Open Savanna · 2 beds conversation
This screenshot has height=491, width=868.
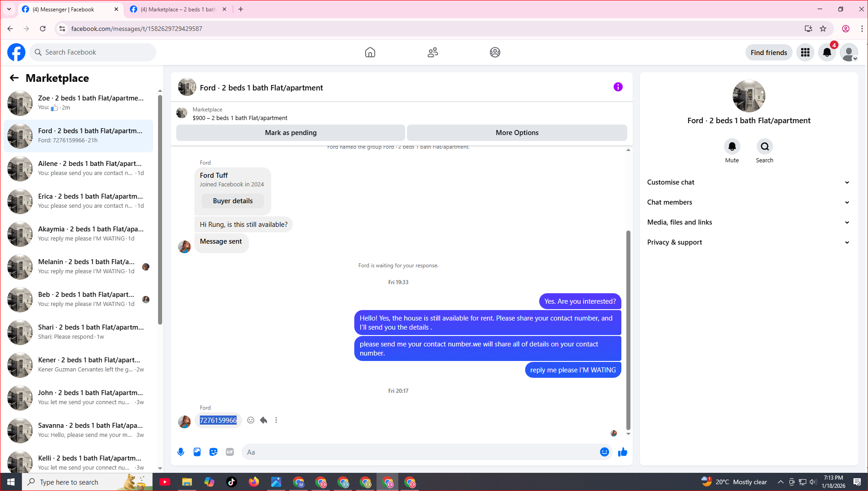coord(79,430)
